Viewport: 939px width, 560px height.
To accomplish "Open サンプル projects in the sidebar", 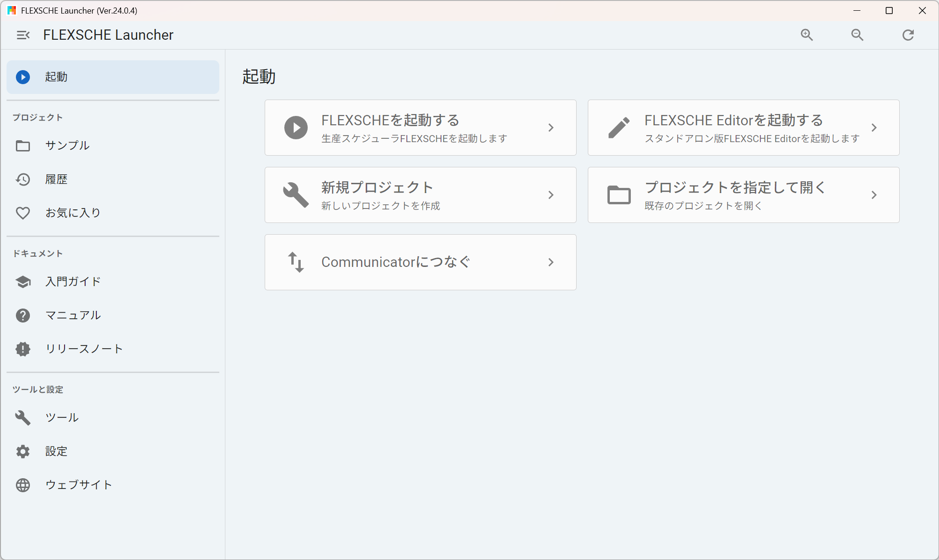I will (x=67, y=146).
